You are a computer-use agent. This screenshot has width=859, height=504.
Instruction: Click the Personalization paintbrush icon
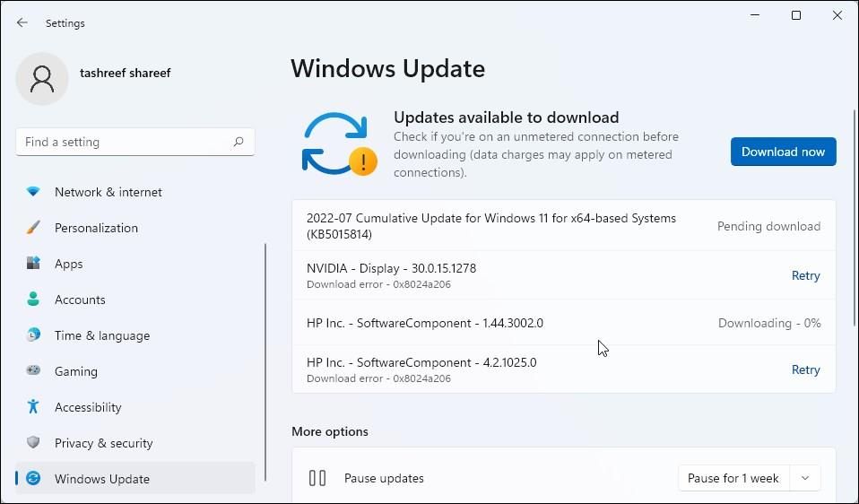tap(33, 228)
